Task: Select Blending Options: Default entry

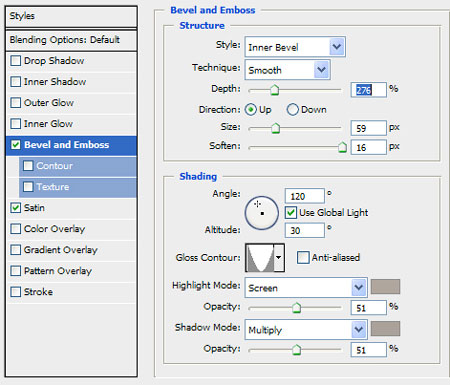Action: click(x=71, y=40)
